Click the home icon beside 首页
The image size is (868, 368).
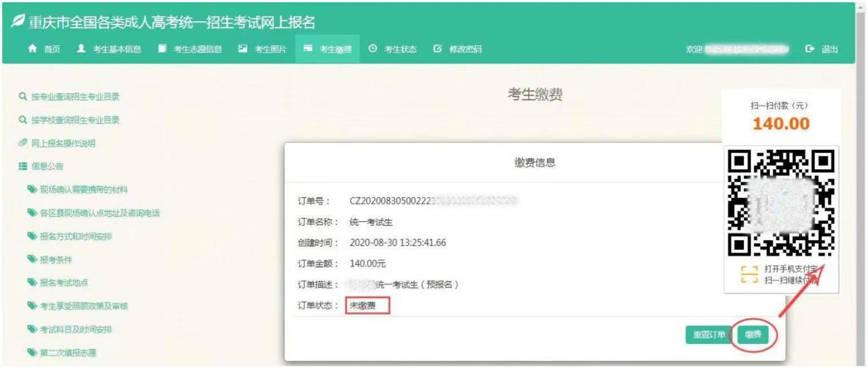pyautogui.click(x=33, y=49)
